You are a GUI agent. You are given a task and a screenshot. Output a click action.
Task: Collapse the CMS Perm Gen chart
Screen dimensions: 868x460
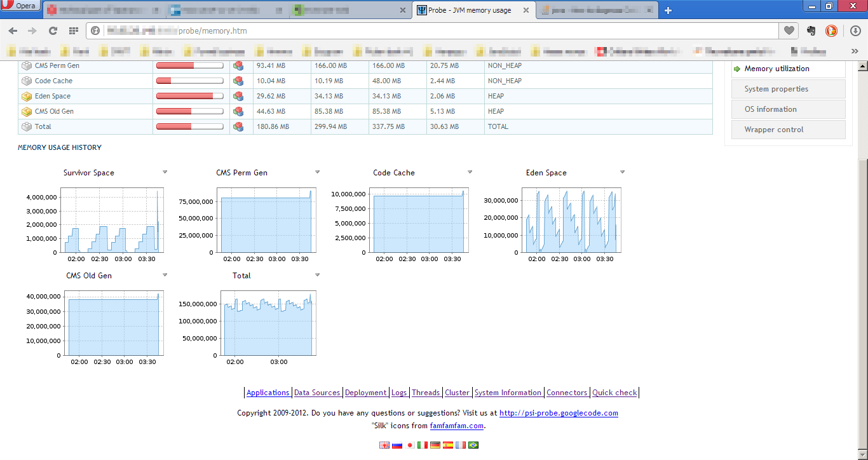318,172
